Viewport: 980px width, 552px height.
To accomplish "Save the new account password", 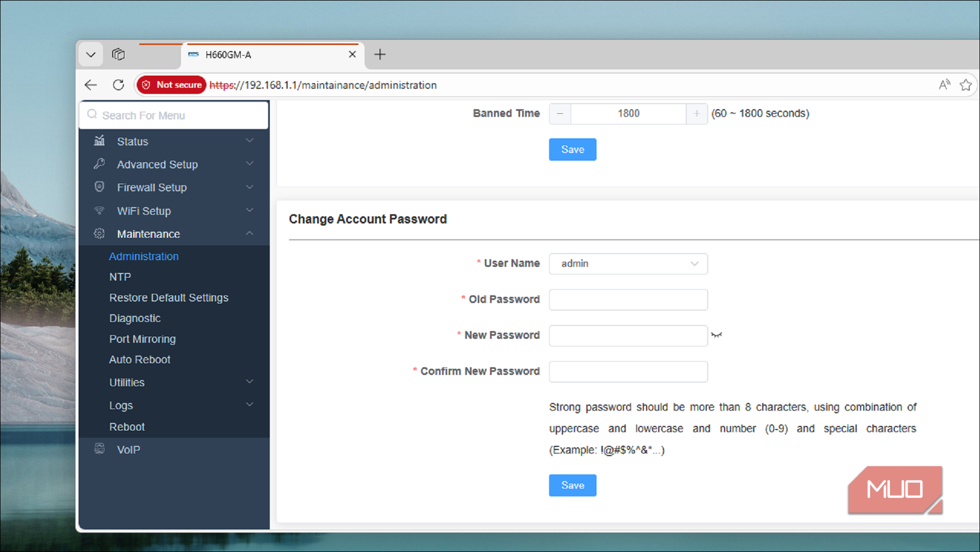I will coord(573,485).
